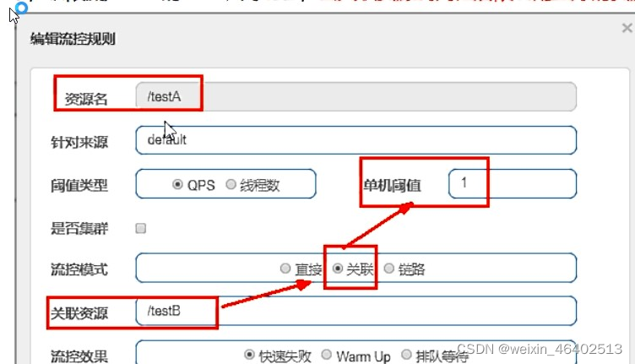Click the 关联资源 label

click(x=79, y=313)
